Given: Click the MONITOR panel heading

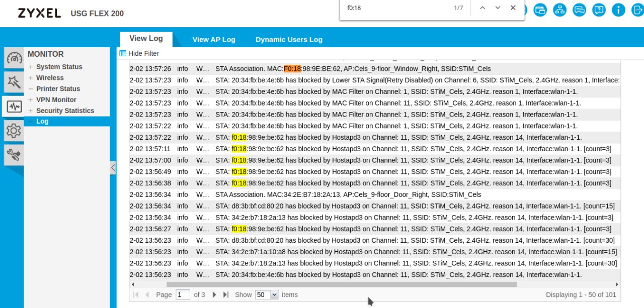Looking at the screenshot, I should pyautogui.click(x=46, y=54).
